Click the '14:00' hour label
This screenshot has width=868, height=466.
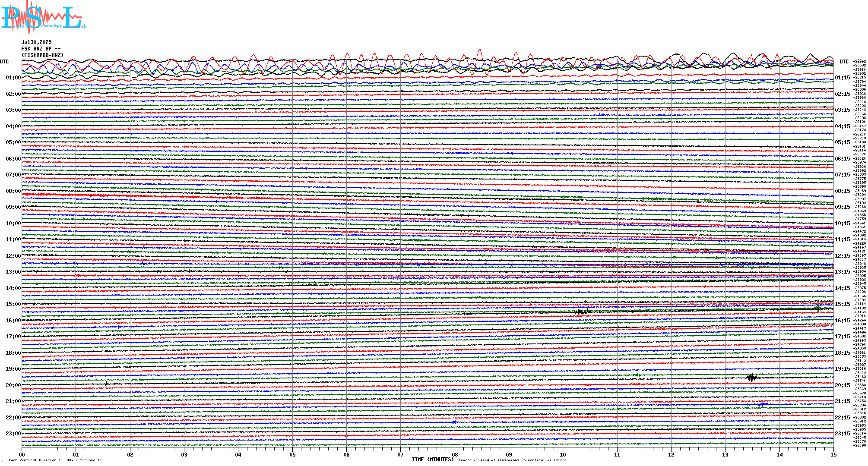coord(13,288)
